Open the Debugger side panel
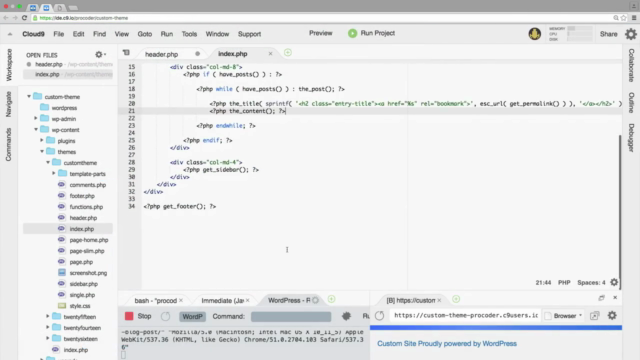The image size is (640, 360). point(631,138)
